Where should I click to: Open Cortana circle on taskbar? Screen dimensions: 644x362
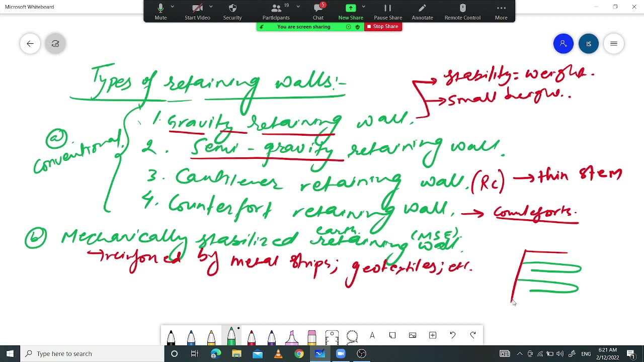pyautogui.click(x=174, y=353)
